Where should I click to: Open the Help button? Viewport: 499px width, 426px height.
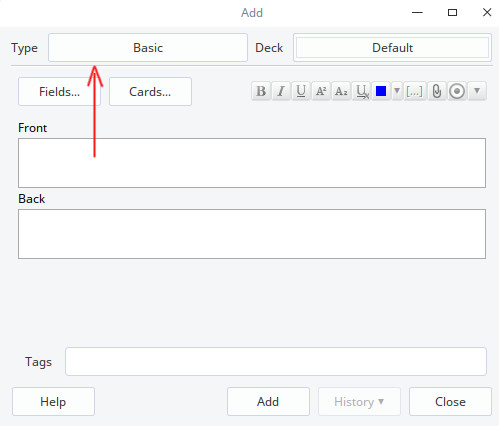tap(53, 402)
